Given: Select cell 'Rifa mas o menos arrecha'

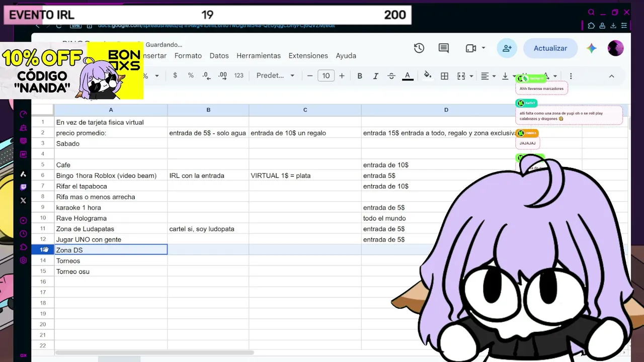Looking at the screenshot, I should tap(111, 197).
